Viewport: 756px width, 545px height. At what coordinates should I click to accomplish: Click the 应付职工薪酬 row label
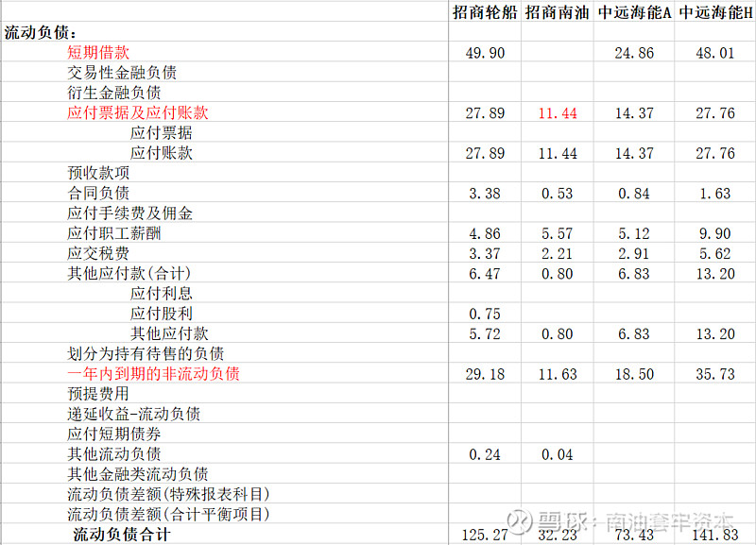pyautogui.click(x=113, y=233)
